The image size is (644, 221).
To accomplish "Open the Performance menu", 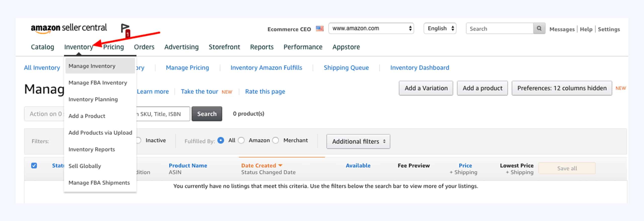I will tap(303, 47).
